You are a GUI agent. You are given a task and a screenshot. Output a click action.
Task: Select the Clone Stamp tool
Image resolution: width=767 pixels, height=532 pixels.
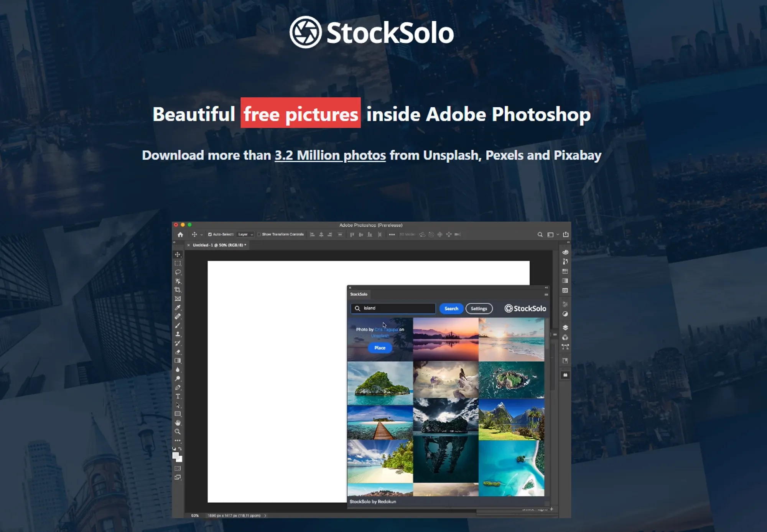178,334
